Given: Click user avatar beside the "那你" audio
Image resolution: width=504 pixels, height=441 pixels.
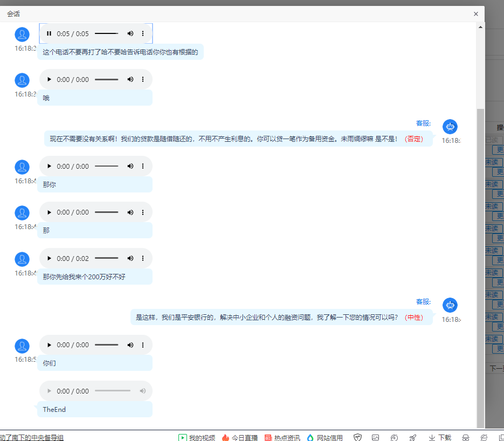Looking at the screenshot, I should pyautogui.click(x=22, y=167).
